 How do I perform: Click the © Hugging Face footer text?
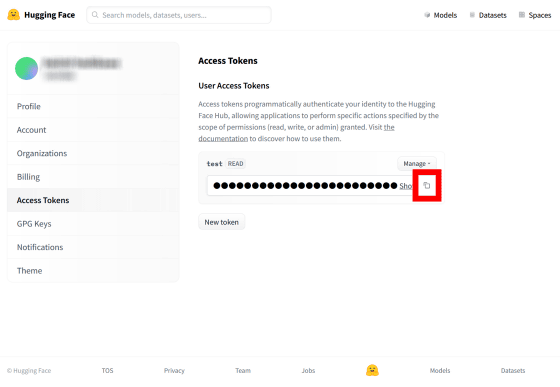pyautogui.click(x=29, y=371)
